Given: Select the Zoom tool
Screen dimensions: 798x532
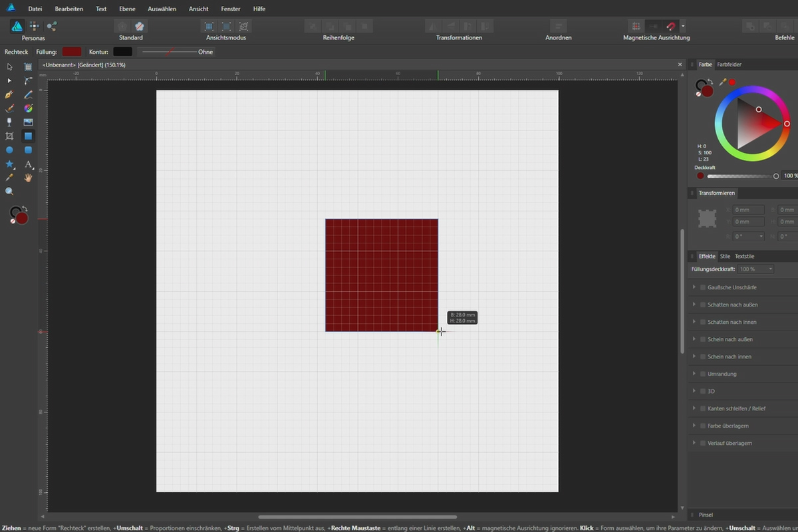Looking at the screenshot, I should [9, 191].
